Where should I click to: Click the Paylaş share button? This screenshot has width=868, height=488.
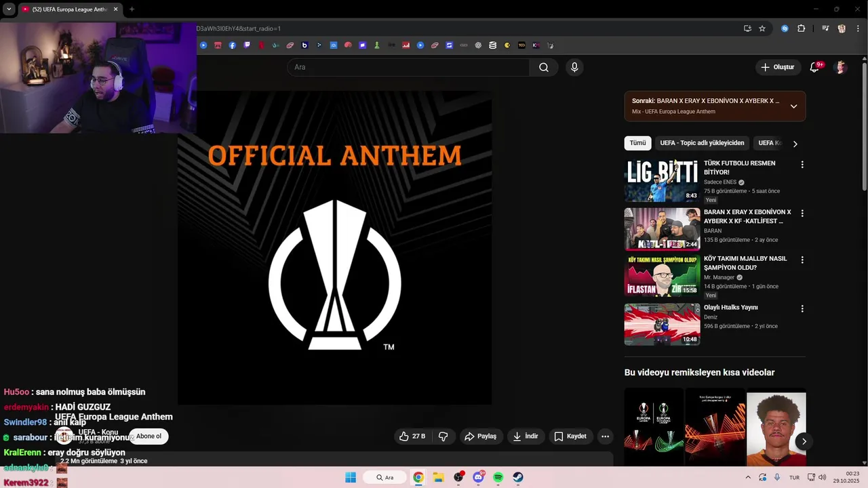click(480, 436)
